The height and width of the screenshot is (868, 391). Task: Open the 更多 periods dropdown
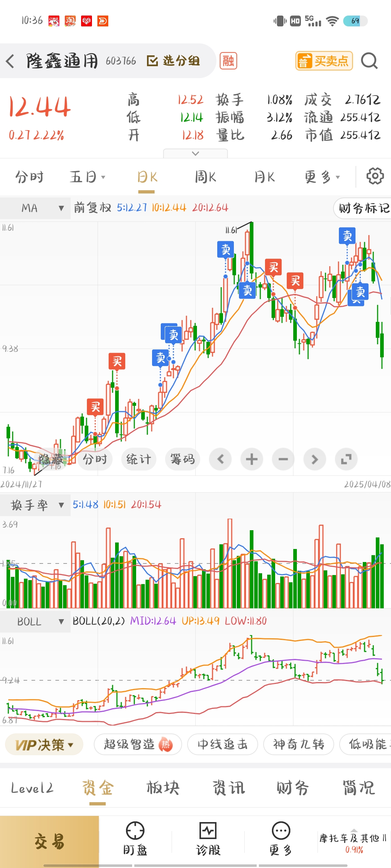click(322, 177)
